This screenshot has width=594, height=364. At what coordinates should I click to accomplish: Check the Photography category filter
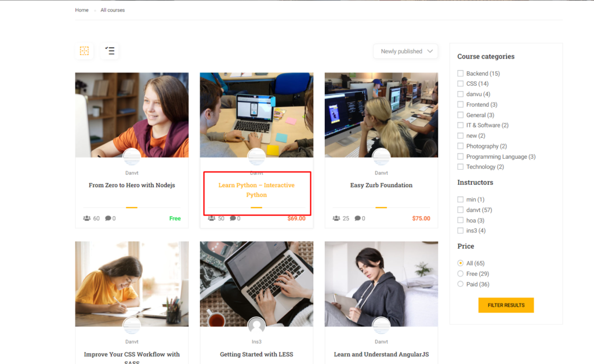[x=461, y=146]
